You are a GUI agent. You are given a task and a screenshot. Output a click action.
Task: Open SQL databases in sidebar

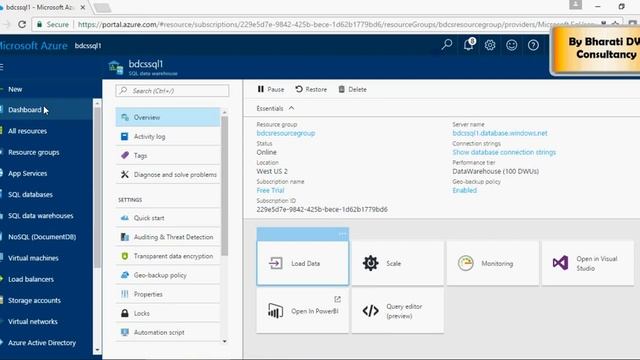(46, 195)
